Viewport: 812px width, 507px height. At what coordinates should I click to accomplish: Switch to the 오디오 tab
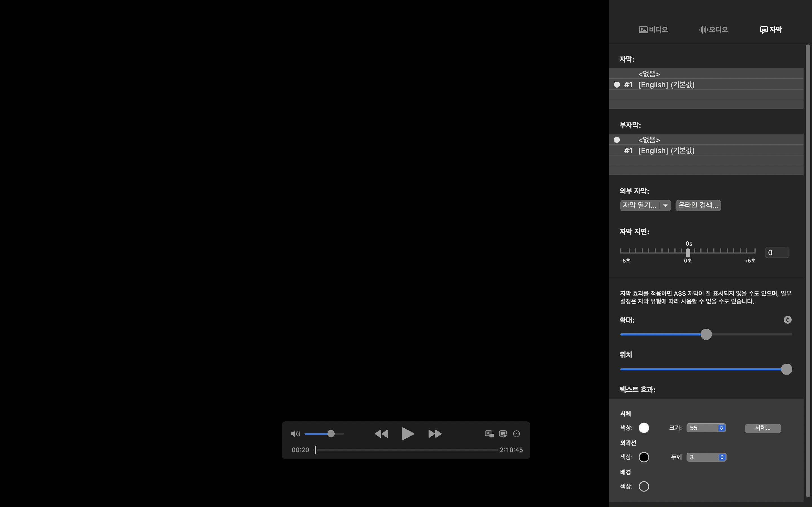713,30
